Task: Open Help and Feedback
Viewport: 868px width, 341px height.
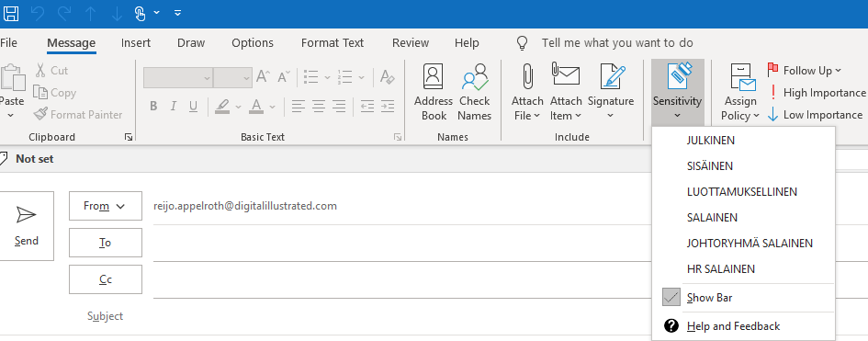Action: (743, 326)
